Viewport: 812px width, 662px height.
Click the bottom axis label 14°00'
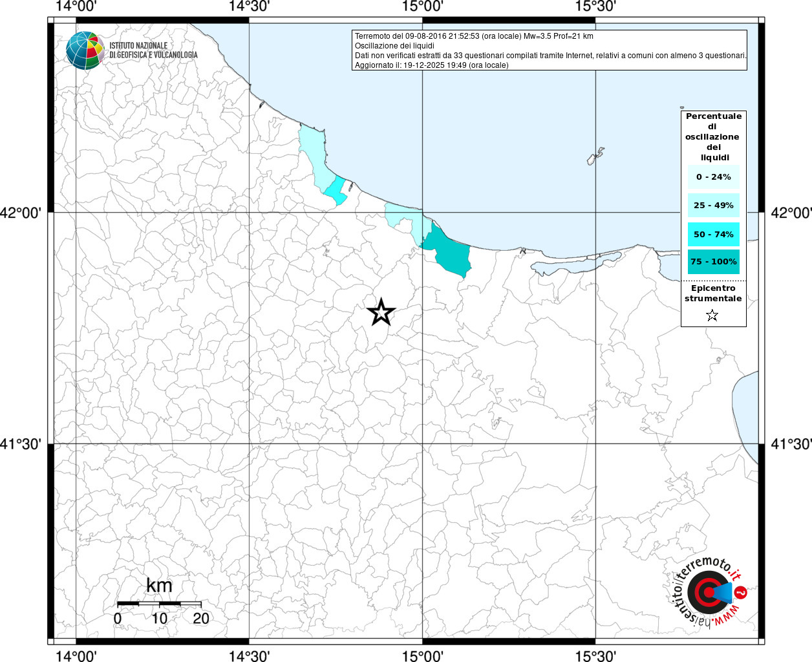tap(76, 656)
